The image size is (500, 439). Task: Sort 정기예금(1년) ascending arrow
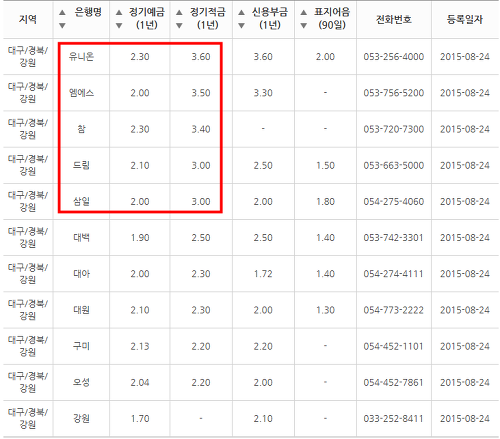[119, 13]
